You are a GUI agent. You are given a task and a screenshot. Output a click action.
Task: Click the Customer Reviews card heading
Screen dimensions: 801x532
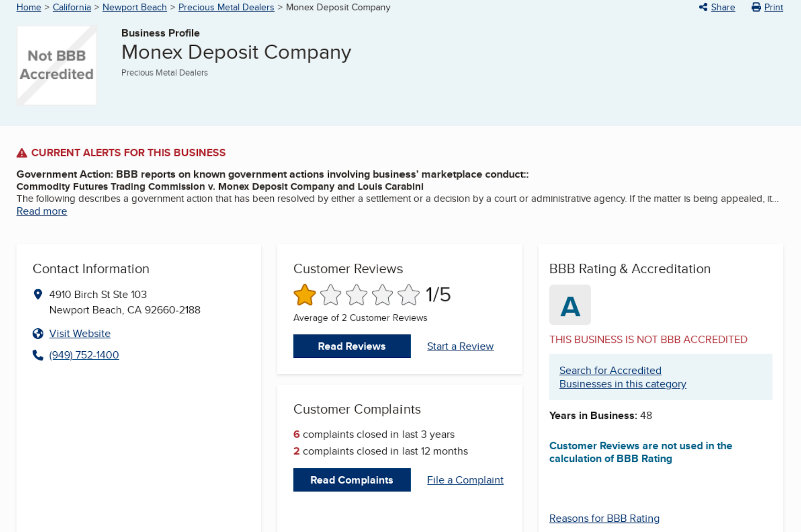pyautogui.click(x=348, y=269)
